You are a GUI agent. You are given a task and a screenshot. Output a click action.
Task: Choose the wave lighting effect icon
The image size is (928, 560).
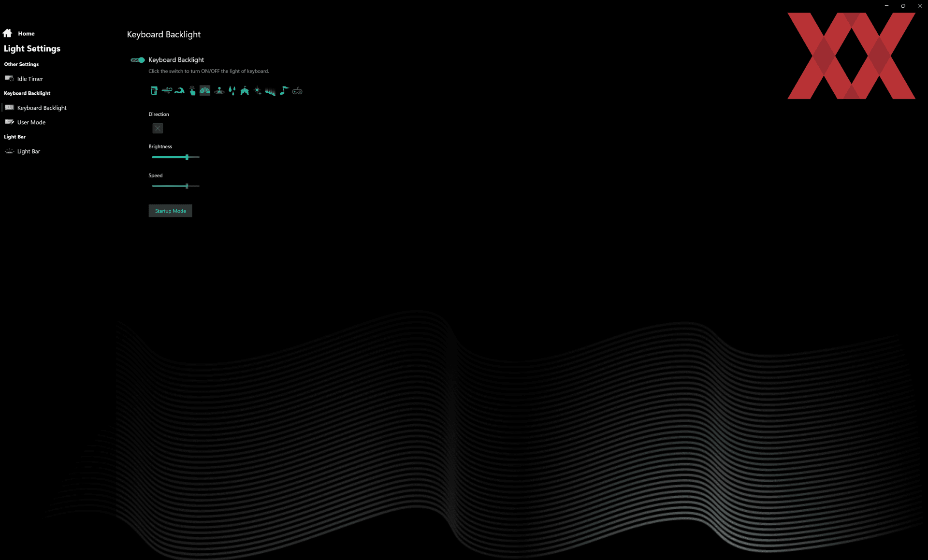click(179, 91)
